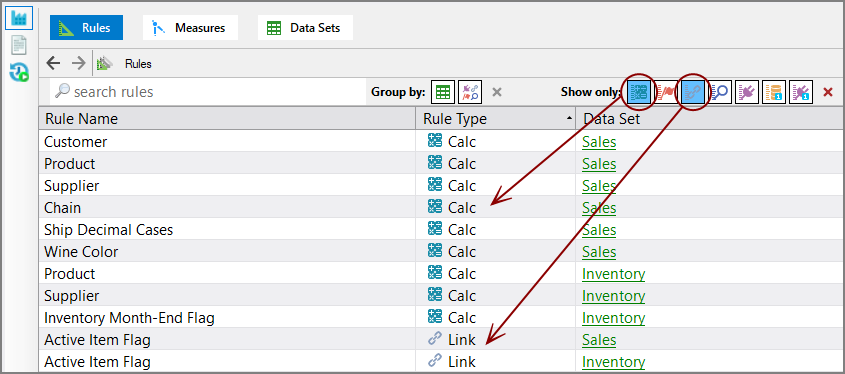Viewport: 845px width, 374px height.
Task: Open the Rules tab
Action: 86,28
